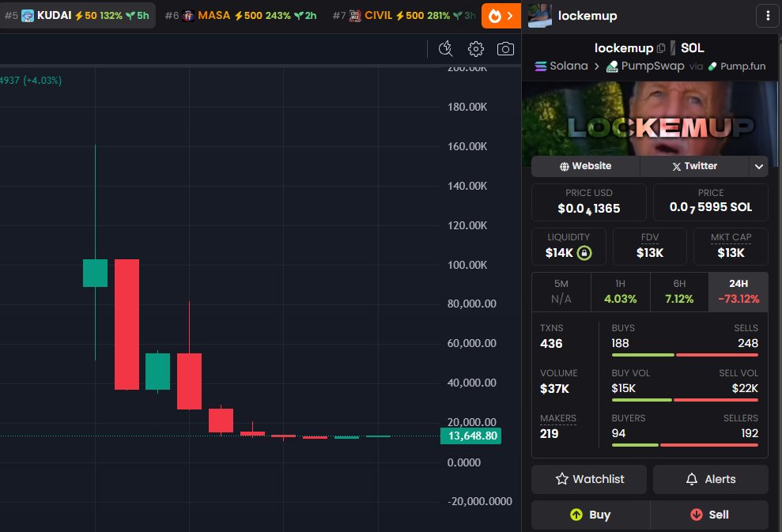Image resolution: width=782 pixels, height=532 pixels.
Task: Click the 100.00K price axis label
Action: [x=467, y=265]
